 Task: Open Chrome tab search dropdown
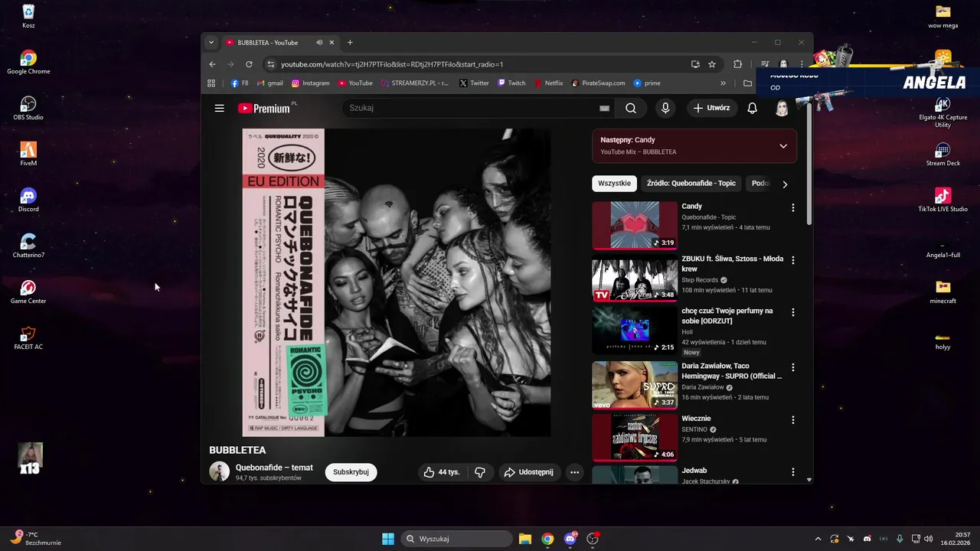pyautogui.click(x=211, y=43)
